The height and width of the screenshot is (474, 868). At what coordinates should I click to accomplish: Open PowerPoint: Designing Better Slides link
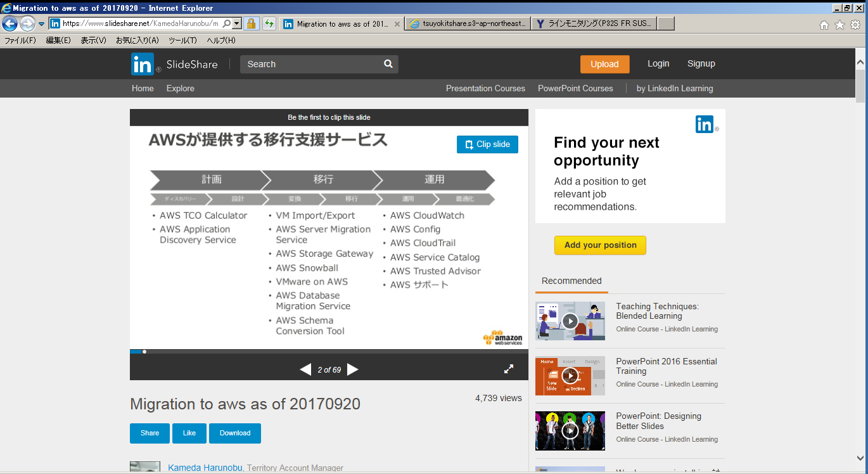tap(659, 421)
